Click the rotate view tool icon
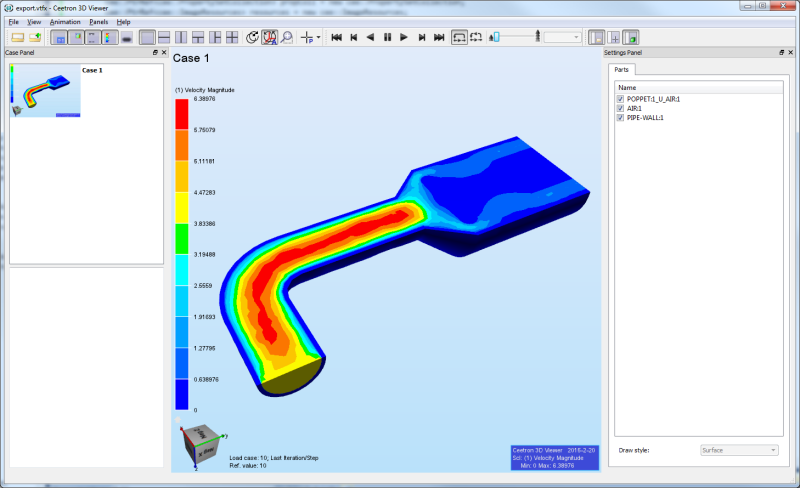This screenshot has width=800, height=488. coord(252,37)
